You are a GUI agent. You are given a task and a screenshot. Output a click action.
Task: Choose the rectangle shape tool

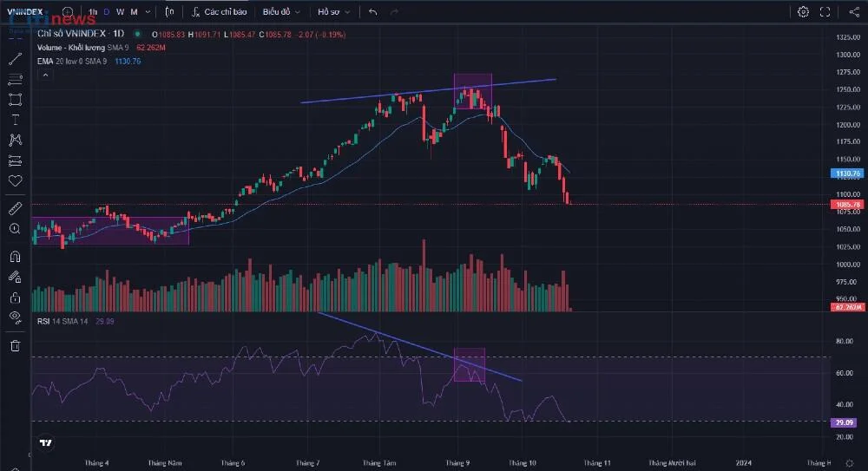tap(15, 100)
